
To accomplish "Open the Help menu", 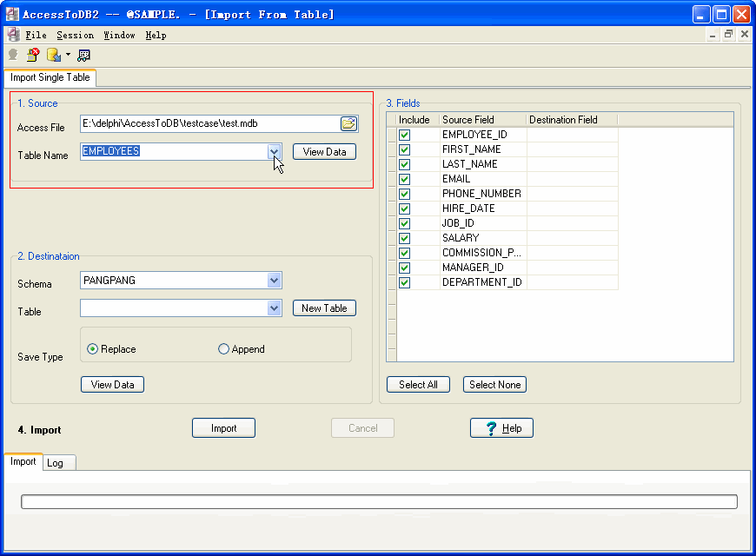I will tap(156, 36).
